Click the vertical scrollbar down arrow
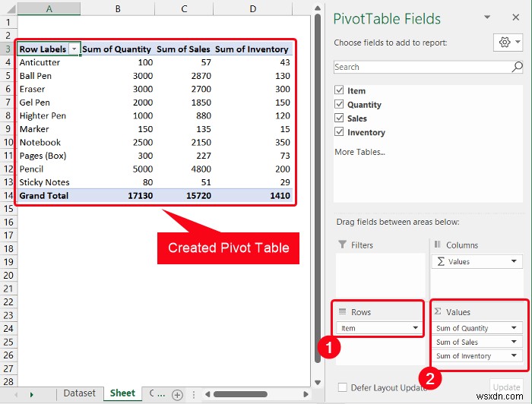This screenshot has height=404, width=532. 318,383
